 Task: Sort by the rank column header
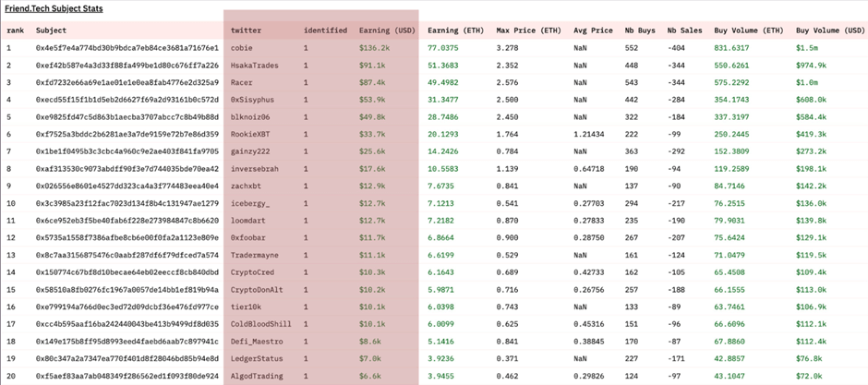15,31
